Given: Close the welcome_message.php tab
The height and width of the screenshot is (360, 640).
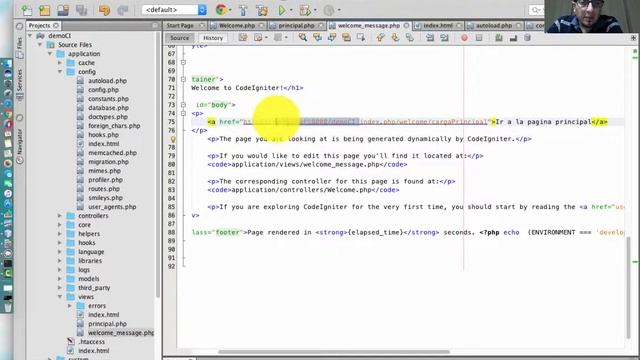Looking at the screenshot, I should (x=406, y=25).
